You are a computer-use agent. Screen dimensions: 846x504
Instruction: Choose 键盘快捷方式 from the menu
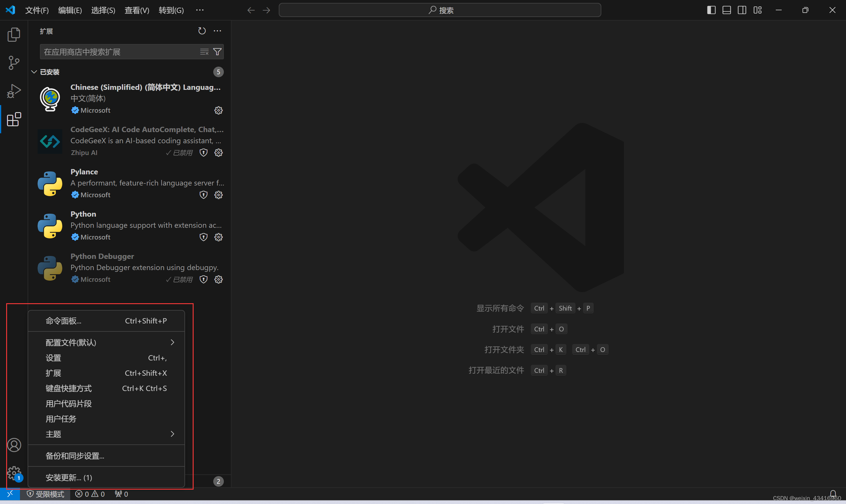click(106, 389)
